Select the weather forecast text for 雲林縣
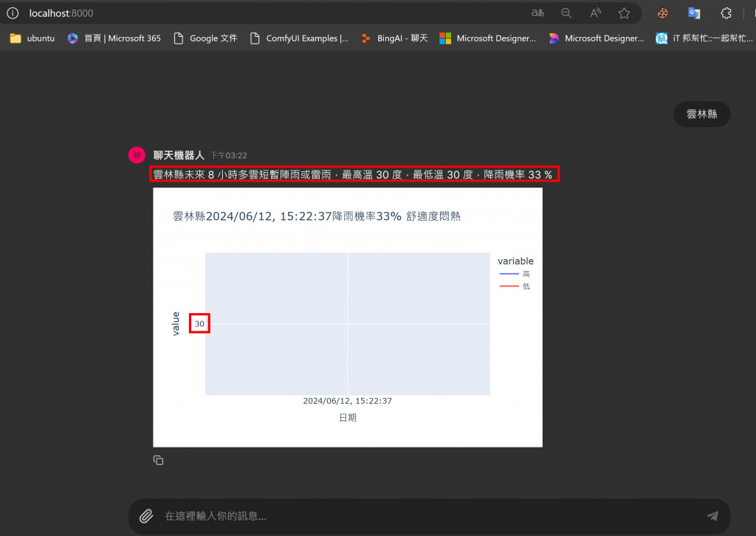 point(352,174)
